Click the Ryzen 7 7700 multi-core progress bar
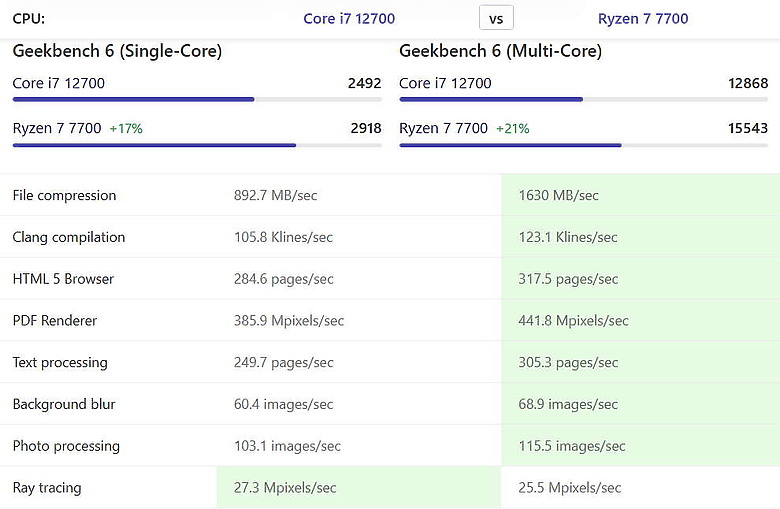Viewport: 780px width, 509px height. click(x=584, y=145)
